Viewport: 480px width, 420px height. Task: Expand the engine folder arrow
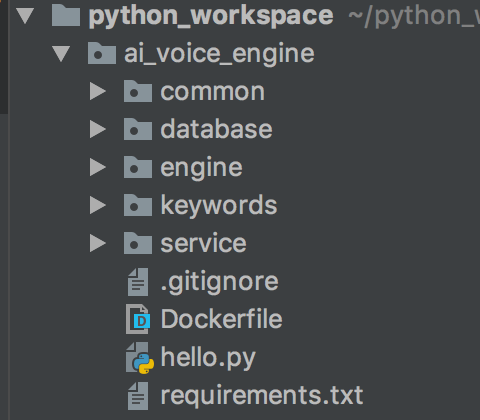tap(98, 167)
